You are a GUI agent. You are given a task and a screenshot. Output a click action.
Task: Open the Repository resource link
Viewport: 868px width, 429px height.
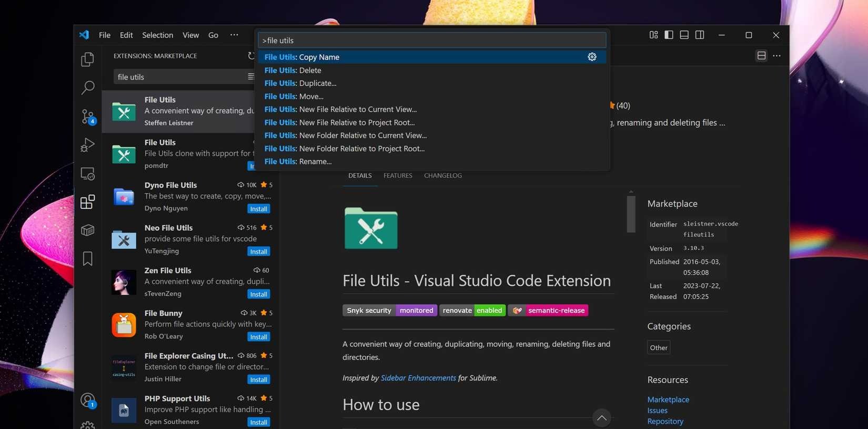665,421
